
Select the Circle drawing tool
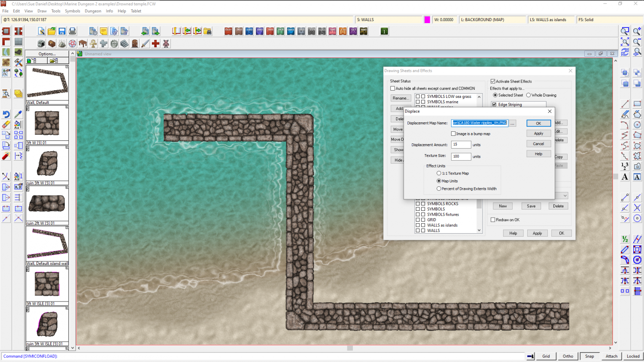point(637,125)
